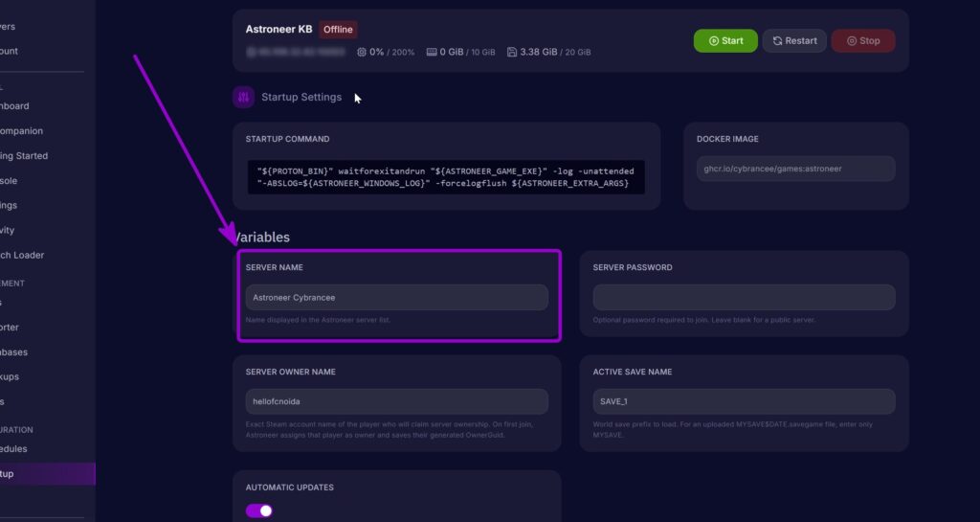Focus the Server Password input field
This screenshot has width=980, height=522.
click(744, 298)
